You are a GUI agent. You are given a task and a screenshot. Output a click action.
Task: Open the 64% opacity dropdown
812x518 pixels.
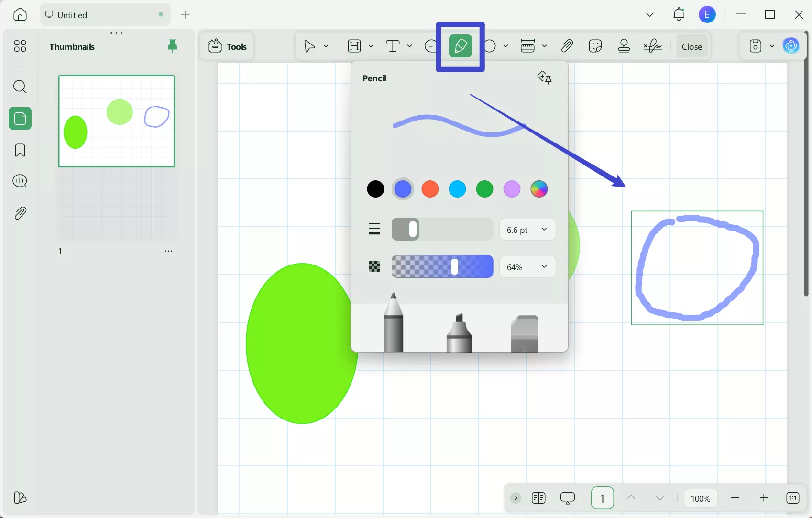tap(527, 266)
